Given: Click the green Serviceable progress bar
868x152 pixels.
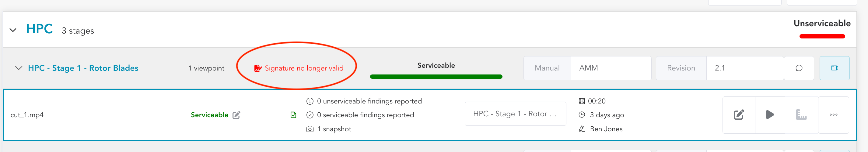Looking at the screenshot, I should 436,77.
